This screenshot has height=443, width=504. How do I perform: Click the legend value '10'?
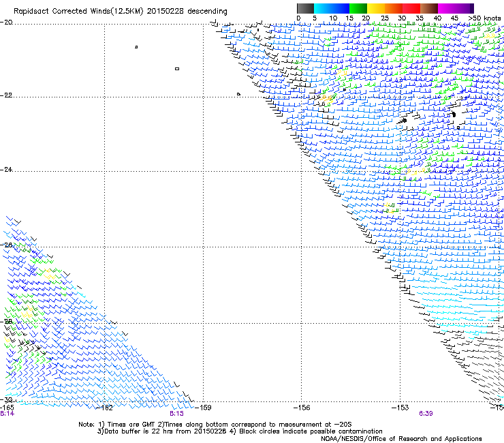(x=333, y=18)
